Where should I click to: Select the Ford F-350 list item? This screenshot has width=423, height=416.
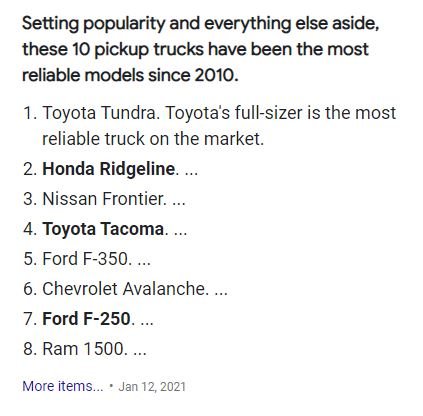[x=85, y=259]
